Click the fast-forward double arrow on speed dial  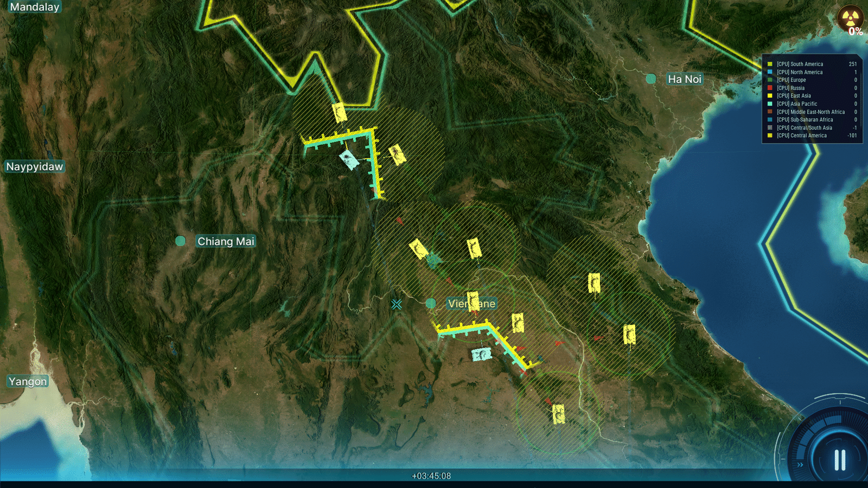pos(800,465)
